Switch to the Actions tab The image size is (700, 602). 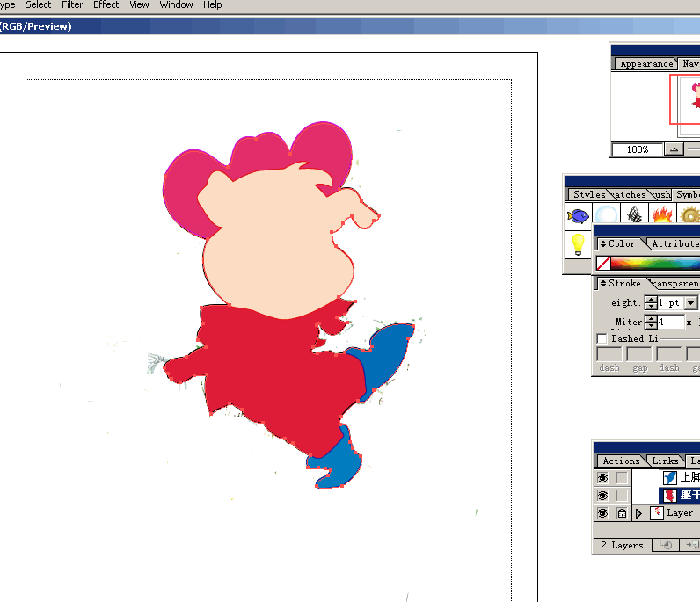(621, 461)
